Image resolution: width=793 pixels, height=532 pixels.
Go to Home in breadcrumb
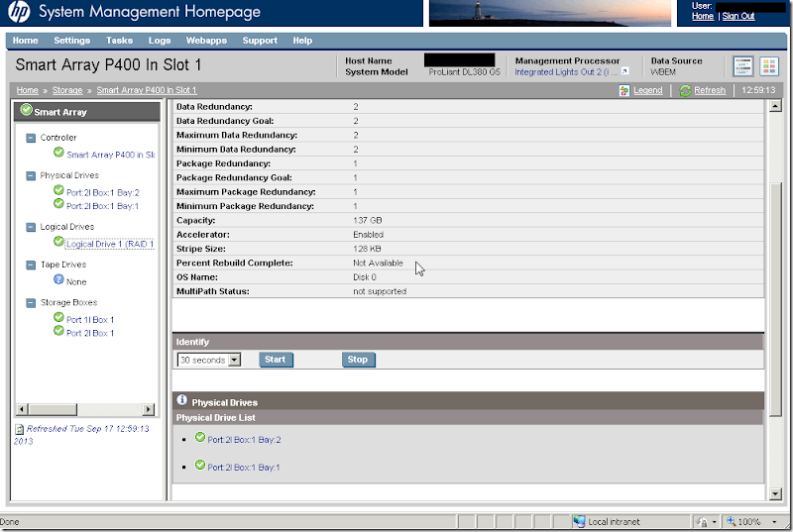pyautogui.click(x=28, y=90)
